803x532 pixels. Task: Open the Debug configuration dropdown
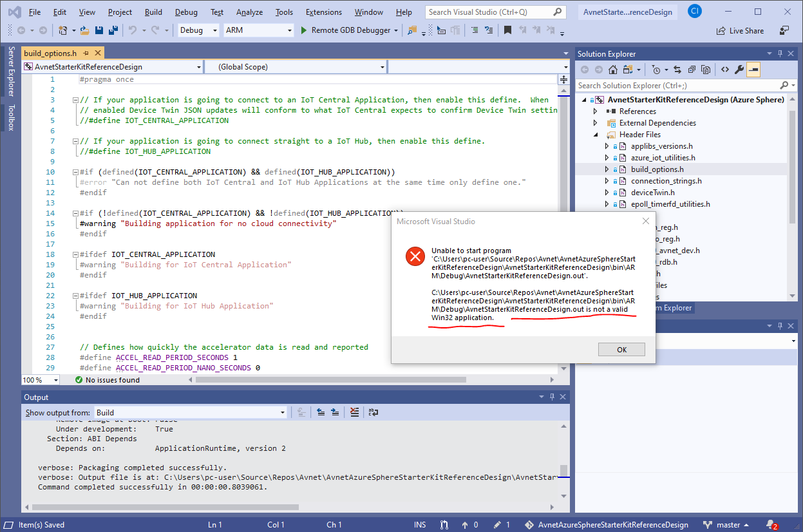pyautogui.click(x=199, y=30)
